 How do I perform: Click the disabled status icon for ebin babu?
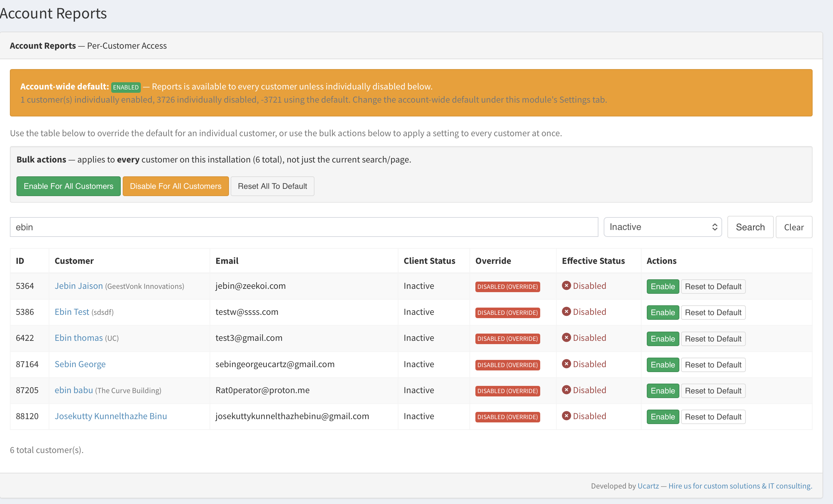coord(566,390)
